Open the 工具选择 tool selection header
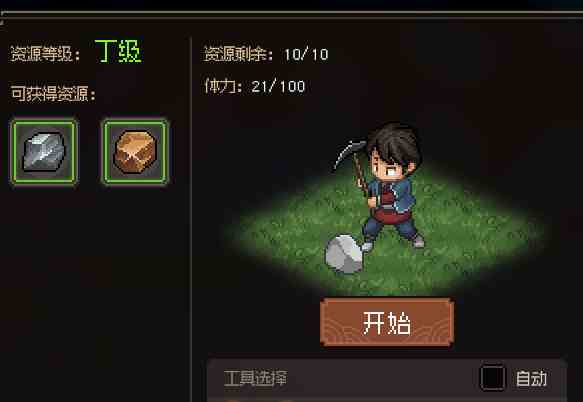Screen dimensions: 583x402 click(256, 378)
